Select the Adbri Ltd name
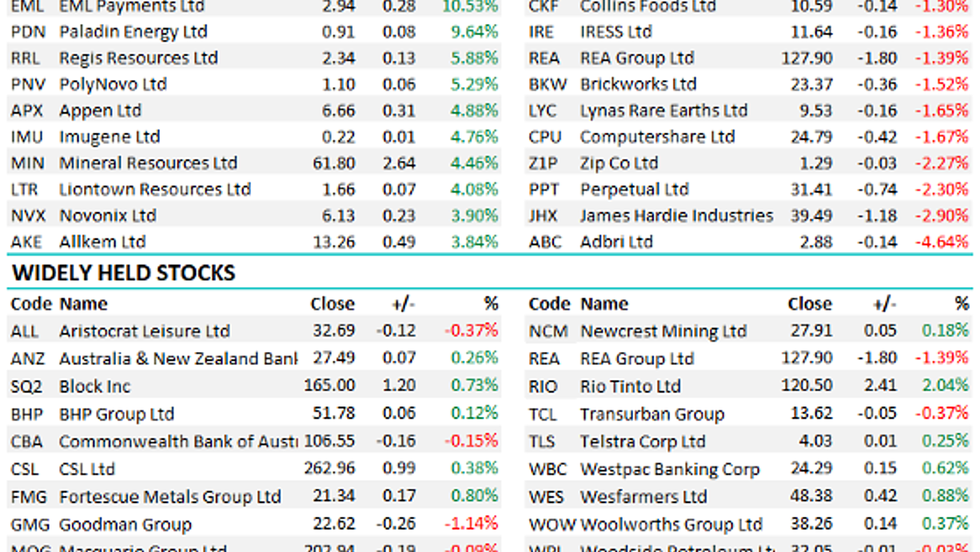 [x=616, y=242]
